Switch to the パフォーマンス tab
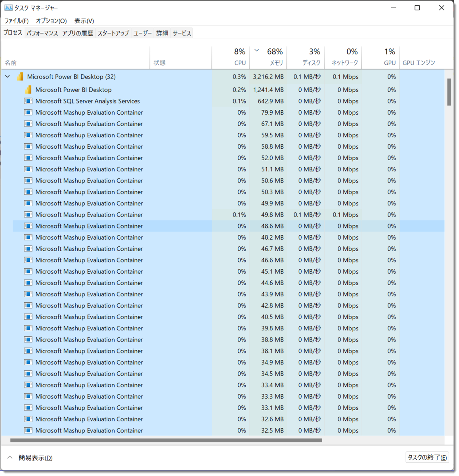459x476 pixels. pos(42,33)
